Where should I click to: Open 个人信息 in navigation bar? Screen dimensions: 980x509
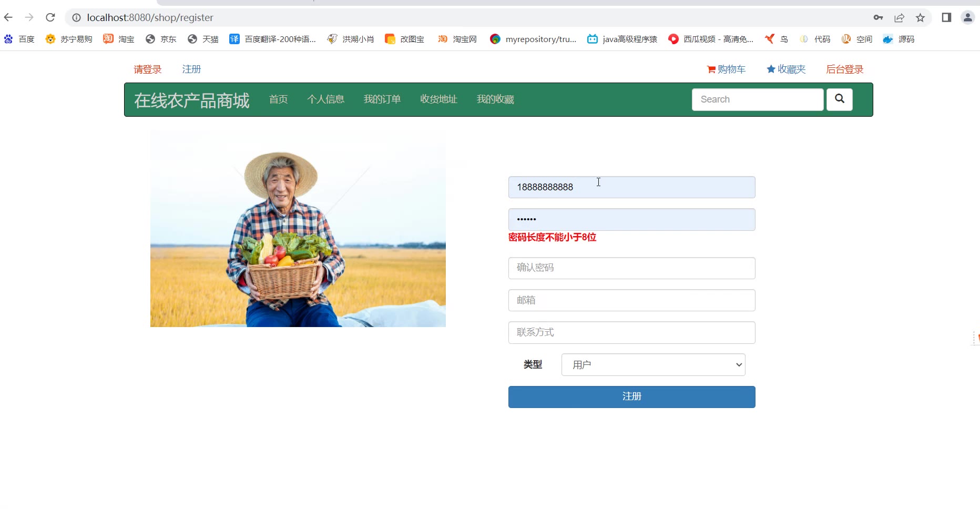click(326, 99)
